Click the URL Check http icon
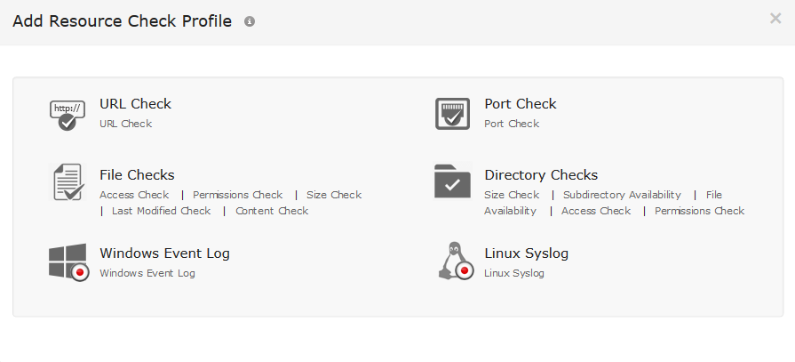 67,115
